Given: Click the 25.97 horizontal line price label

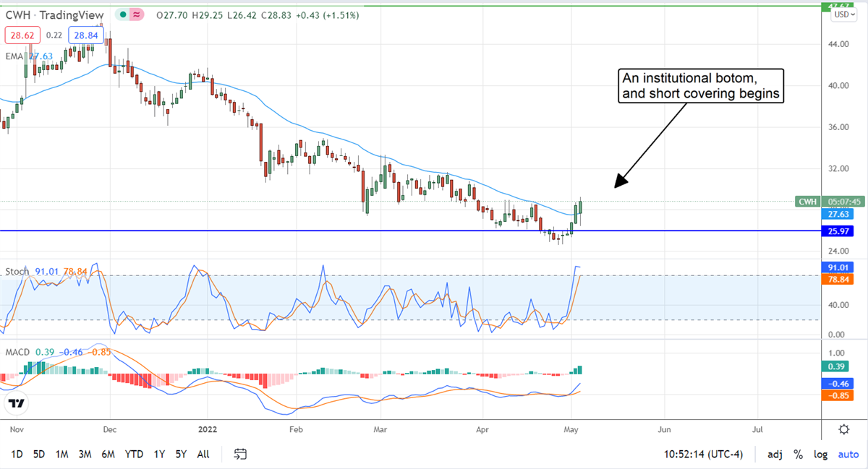Looking at the screenshot, I should 841,231.
